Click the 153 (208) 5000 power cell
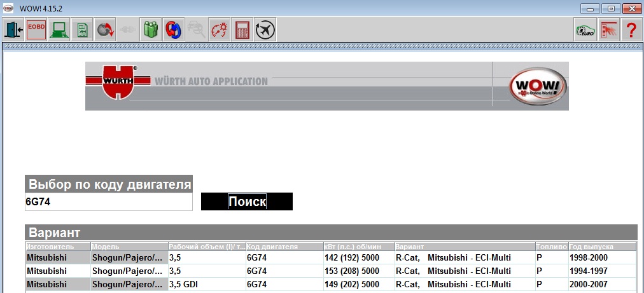The width and height of the screenshot is (644, 293). 359,271
